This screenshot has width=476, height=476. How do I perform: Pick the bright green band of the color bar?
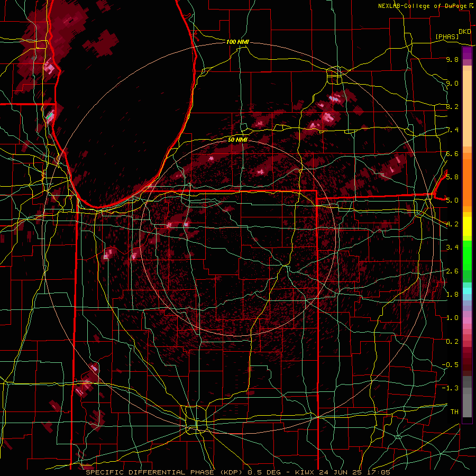point(467,255)
